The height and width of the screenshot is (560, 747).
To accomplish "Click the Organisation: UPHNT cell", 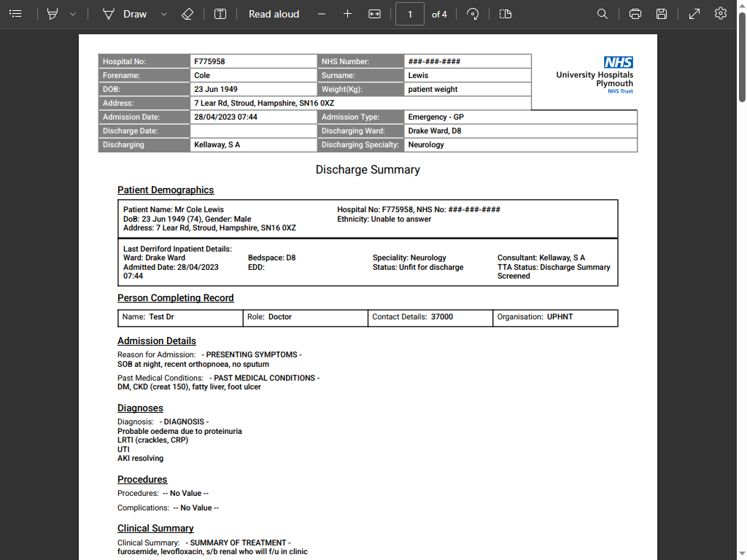I will [x=555, y=318].
